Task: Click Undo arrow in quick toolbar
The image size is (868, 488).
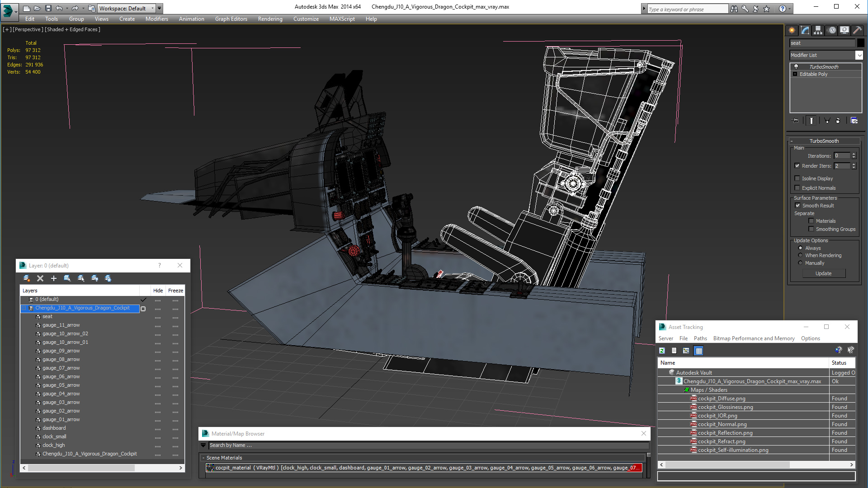Action: point(59,8)
